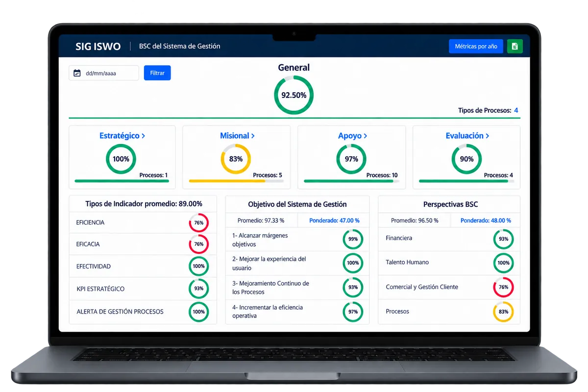Click Ponderado: 48.00 % in Perspectivas BSC
This screenshot has height=392, width=588.
point(486,220)
